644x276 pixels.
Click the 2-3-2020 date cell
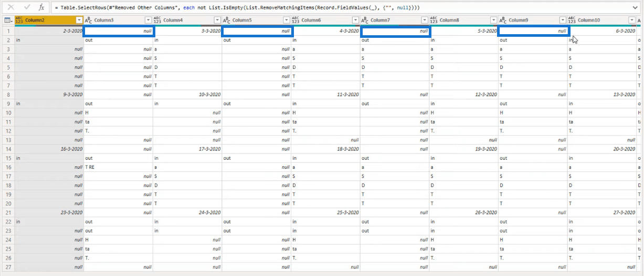(x=49, y=31)
